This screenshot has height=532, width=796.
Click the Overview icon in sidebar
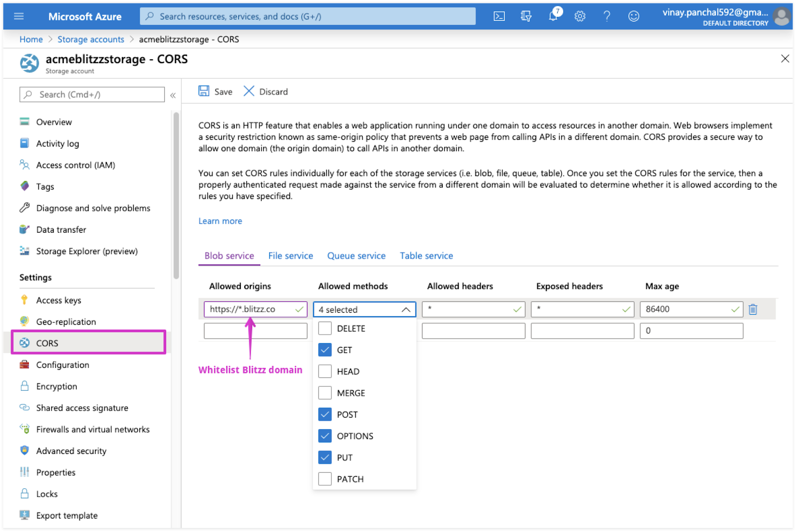click(24, 122)
